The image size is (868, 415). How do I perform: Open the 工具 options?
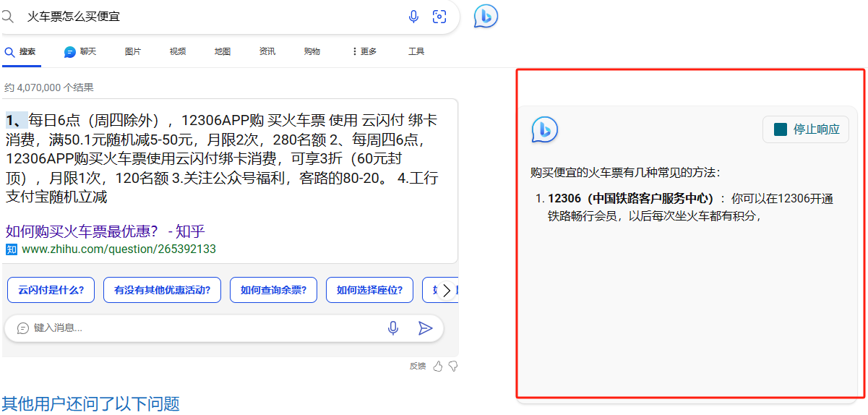(x=416, y=51)
